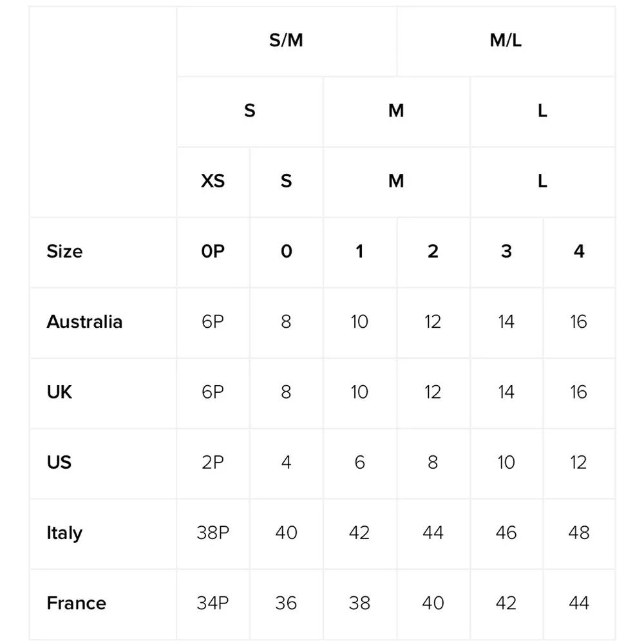This screenshot has width=644, height=644.
Task: Select the 2P cell in US row
Action: 213,462
